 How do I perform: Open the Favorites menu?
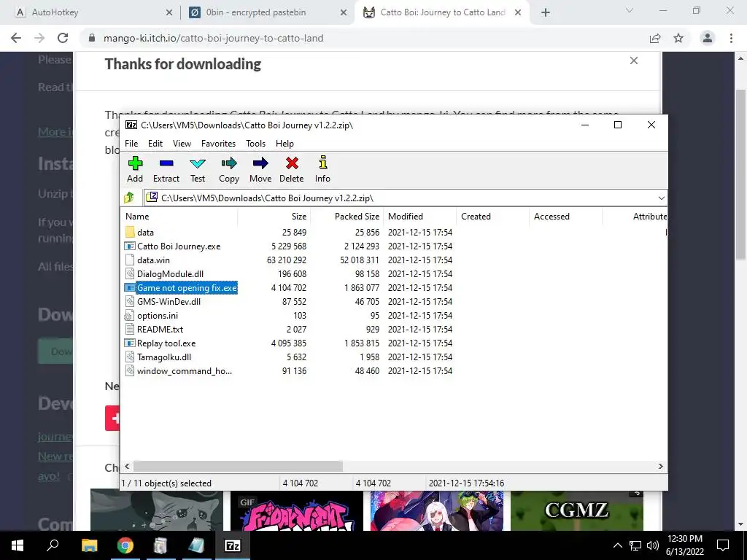tap(218, 144)
